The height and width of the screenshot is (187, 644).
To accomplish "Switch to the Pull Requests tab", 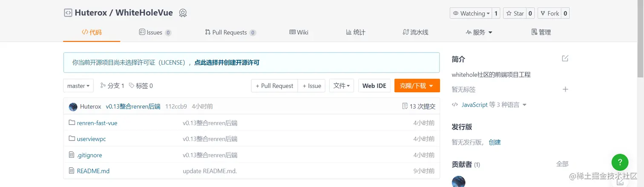I will 230,32.
